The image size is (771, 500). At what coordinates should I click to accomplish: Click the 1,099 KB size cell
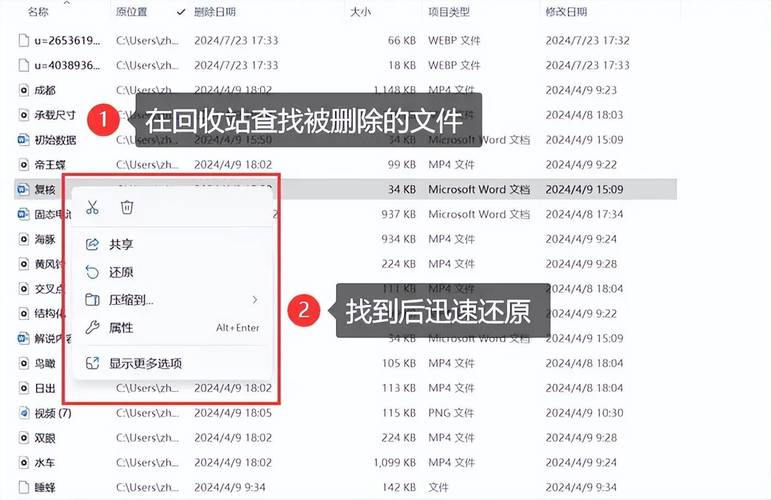click(395, 463)
